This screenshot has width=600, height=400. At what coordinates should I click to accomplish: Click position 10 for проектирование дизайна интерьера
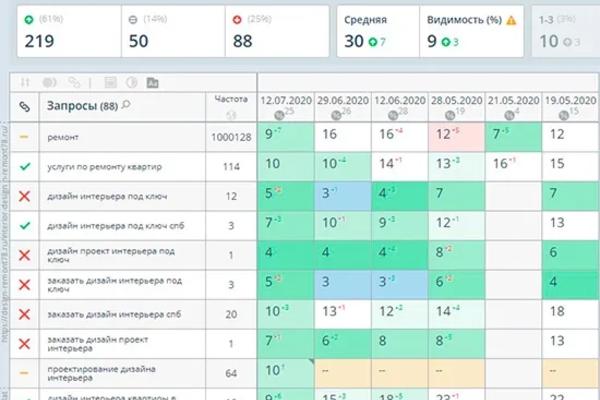tap(286, 373)
